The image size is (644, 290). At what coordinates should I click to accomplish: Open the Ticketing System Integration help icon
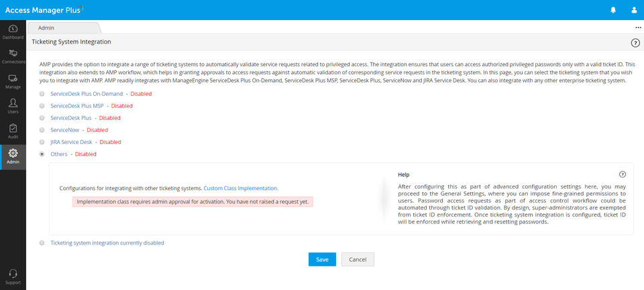(x=635, y=43)
